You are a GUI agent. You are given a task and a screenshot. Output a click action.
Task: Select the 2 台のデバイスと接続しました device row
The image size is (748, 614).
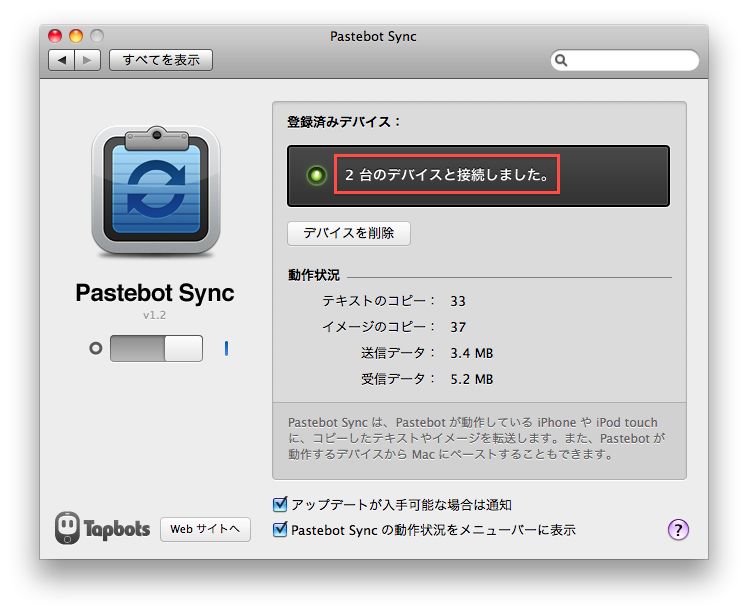pos(478,176)
